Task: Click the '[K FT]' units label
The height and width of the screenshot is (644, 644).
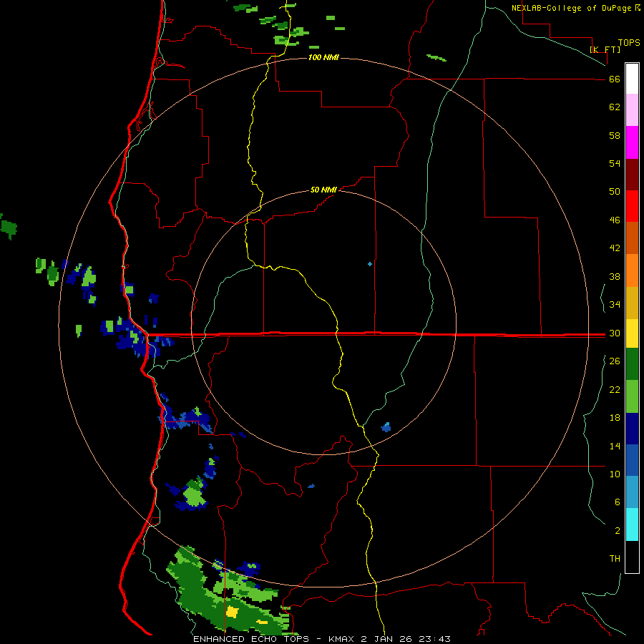Action: [605, 49]
